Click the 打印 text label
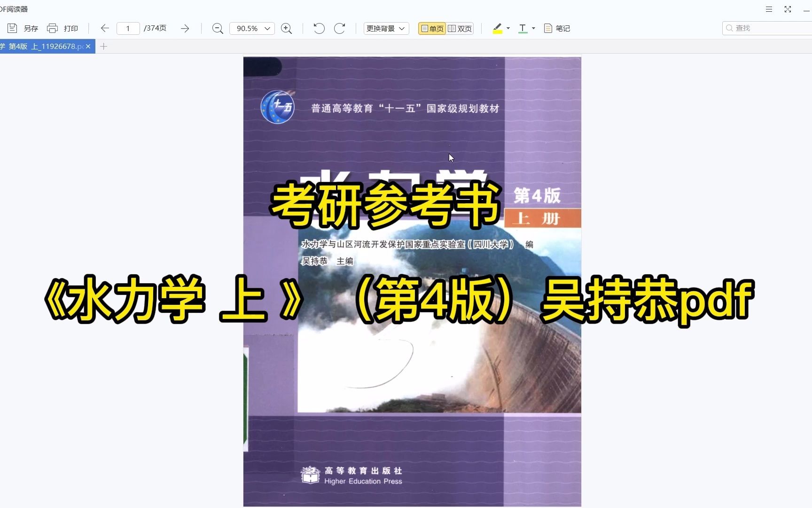The height and width of the screenshot is (508, 812). click(x=71, y=28)
